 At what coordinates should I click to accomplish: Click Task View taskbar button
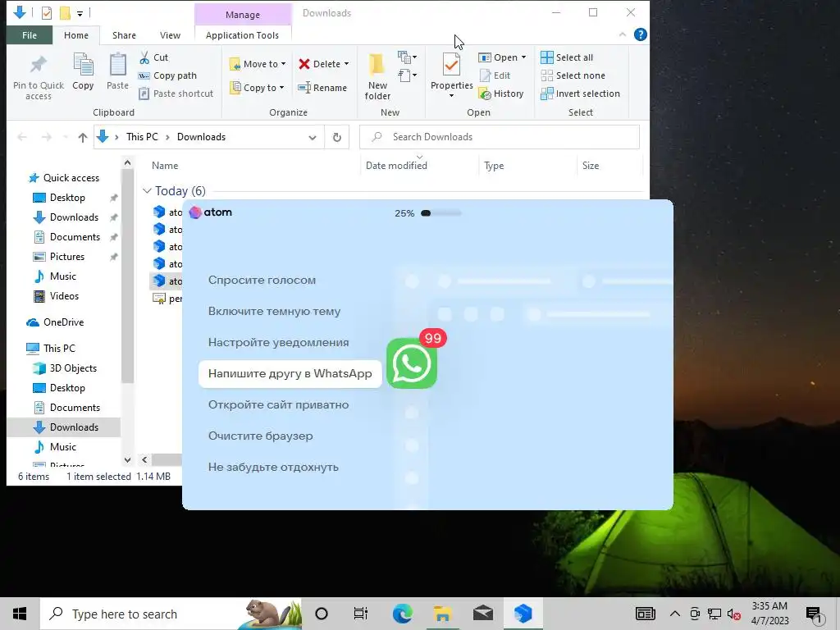[x=361, y=614]
